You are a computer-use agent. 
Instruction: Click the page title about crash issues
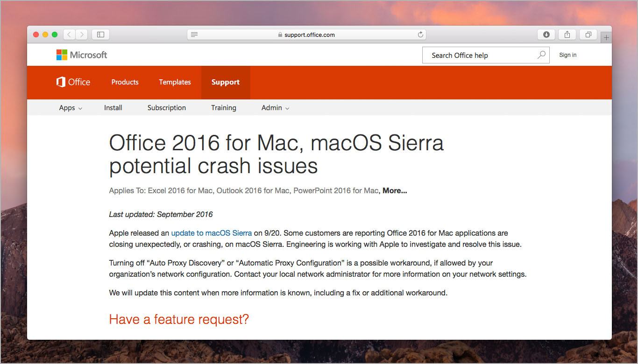(x=276, y=154)
